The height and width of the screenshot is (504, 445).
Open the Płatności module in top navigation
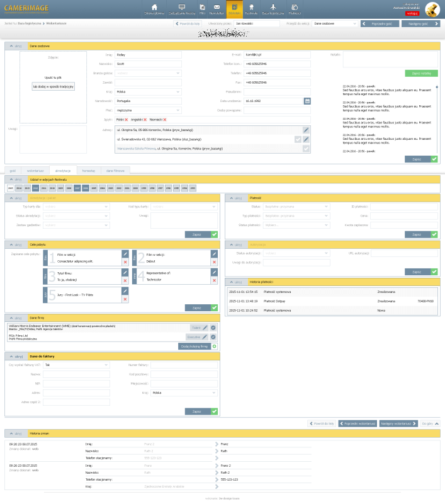[295, 8]
